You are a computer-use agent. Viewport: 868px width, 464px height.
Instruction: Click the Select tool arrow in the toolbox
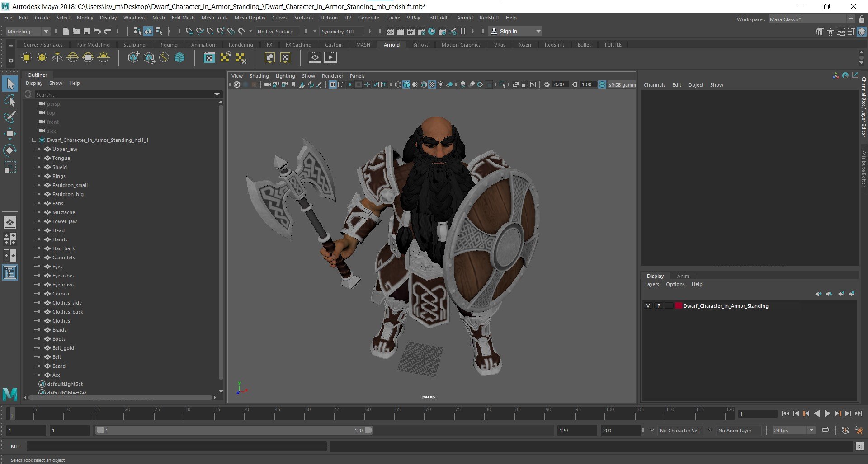click(10, 84)
